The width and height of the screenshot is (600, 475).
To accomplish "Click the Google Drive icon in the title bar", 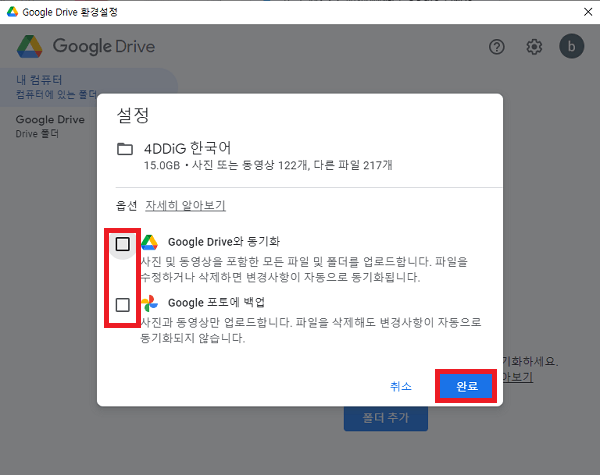I will [12, 12].
